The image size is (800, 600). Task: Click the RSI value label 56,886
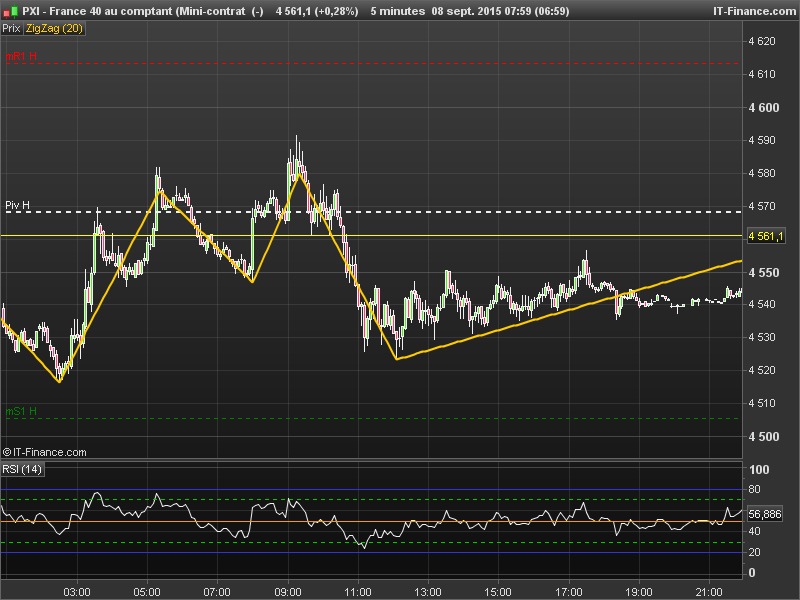coord(764,514)
